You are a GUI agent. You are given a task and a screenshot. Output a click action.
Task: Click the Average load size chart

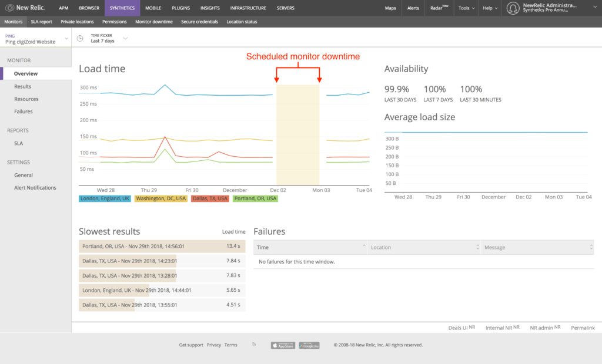[486, 161]
